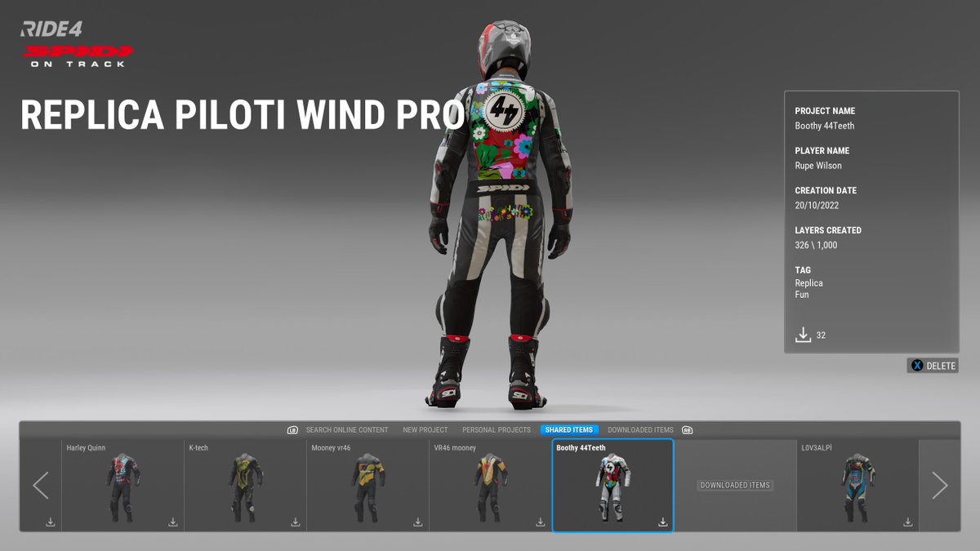The height and width of the screenshot is (551, 980).
Task: Click the left carousel arrow
Action: point(40,485)
